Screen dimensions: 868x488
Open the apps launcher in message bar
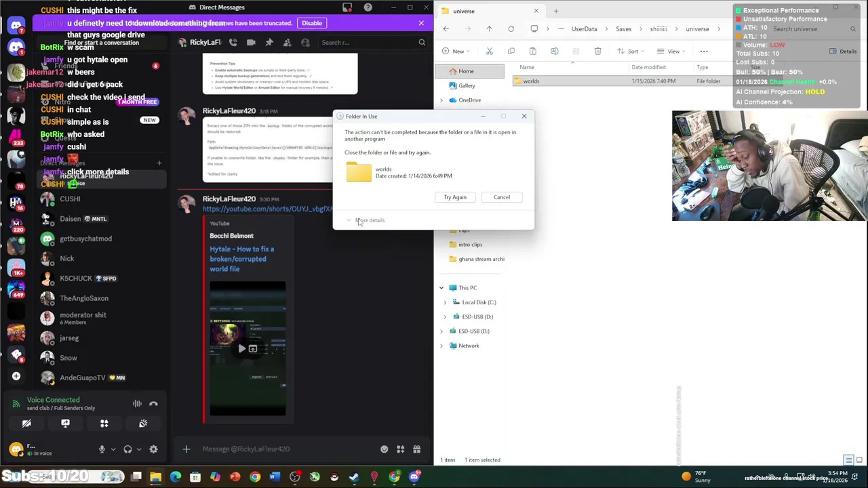[401, 449]
